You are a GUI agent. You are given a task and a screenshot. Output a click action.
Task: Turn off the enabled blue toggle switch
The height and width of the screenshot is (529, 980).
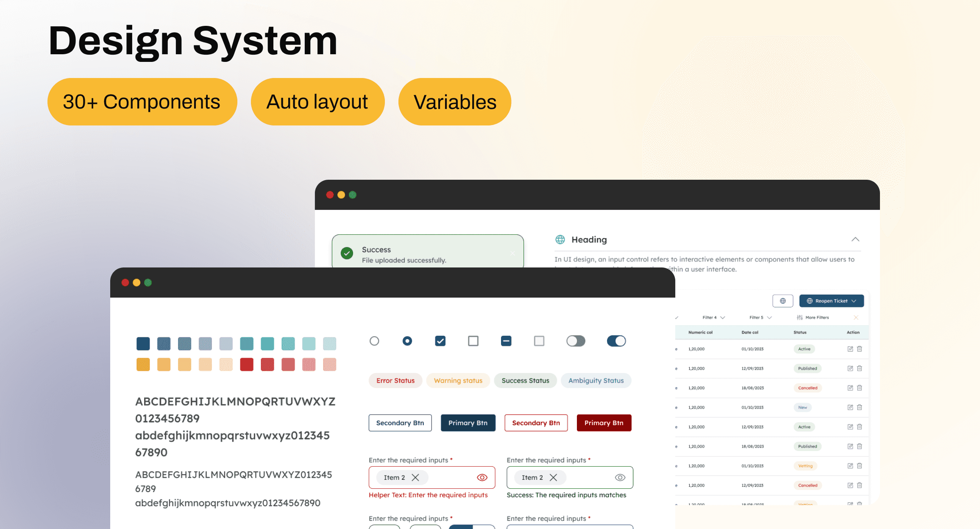[x=616, y=341]
